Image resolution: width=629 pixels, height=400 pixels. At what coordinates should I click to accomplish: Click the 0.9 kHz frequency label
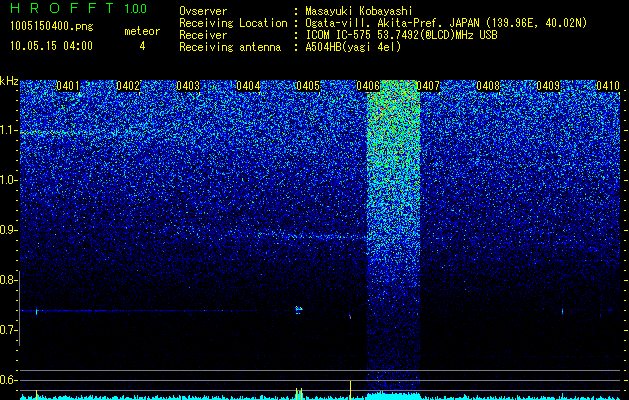(7, 230)
